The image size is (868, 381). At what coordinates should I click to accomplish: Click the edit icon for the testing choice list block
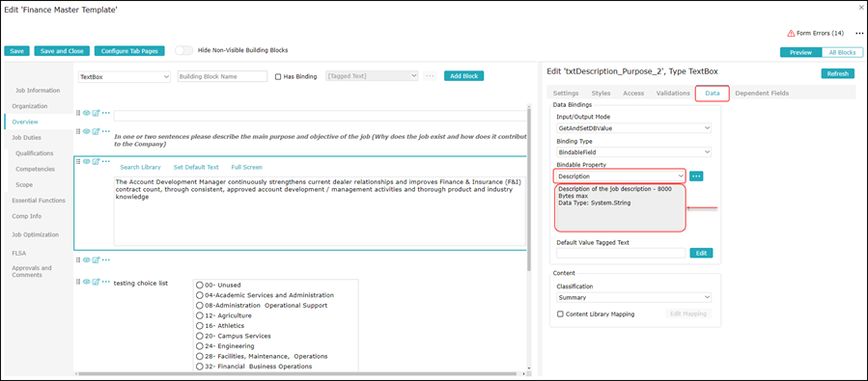[x=96, y=282]
